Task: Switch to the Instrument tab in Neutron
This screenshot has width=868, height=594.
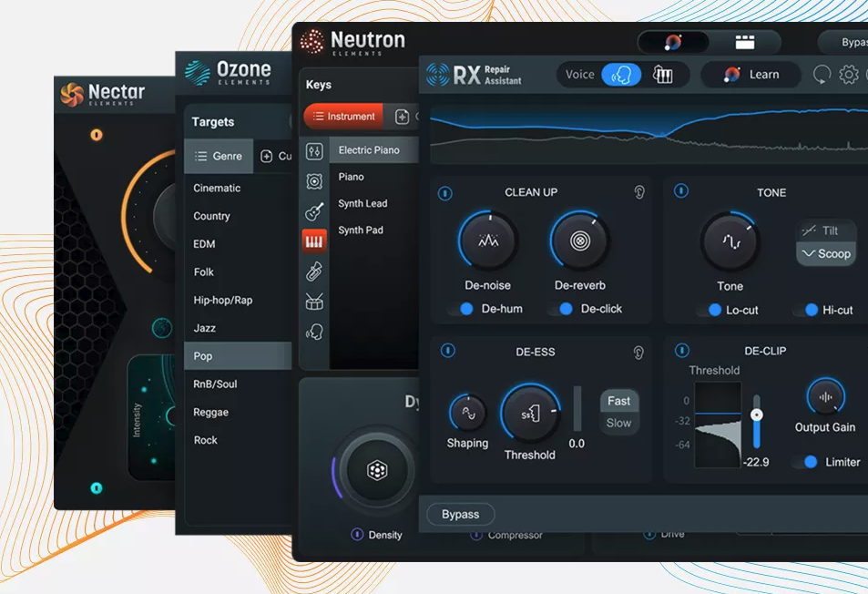Action: pyautogui.click(x=343, y=117)
